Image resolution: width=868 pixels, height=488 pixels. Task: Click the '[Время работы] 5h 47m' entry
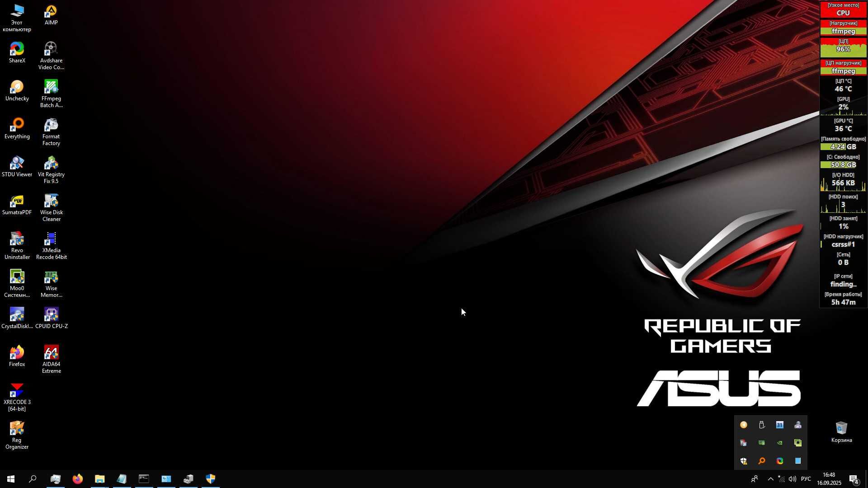click(x=843, y=299)
